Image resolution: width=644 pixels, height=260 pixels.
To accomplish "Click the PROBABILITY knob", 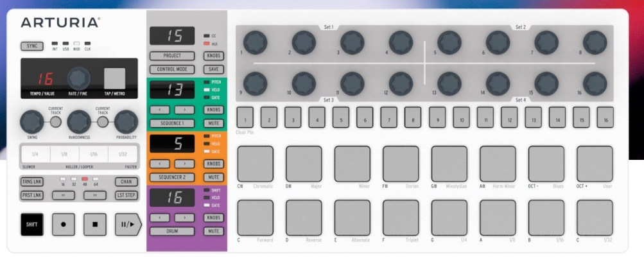I will tap(126, 121).
